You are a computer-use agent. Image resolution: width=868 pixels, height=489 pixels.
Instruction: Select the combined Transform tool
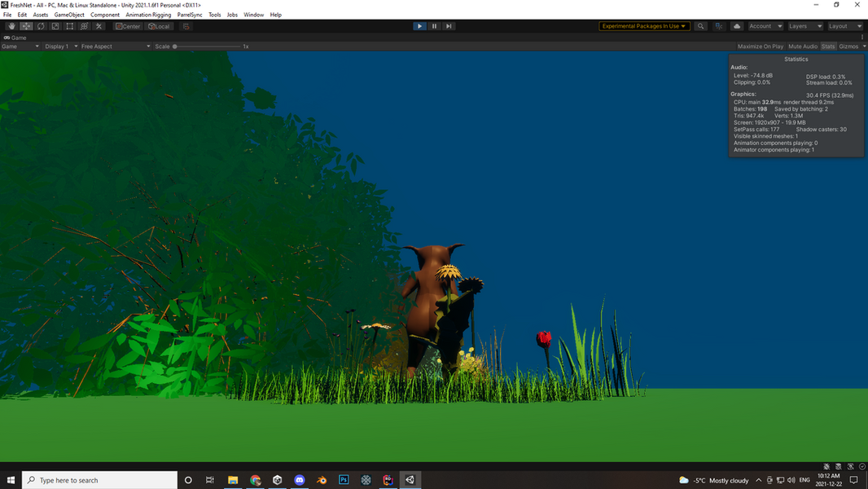[84, 26]
